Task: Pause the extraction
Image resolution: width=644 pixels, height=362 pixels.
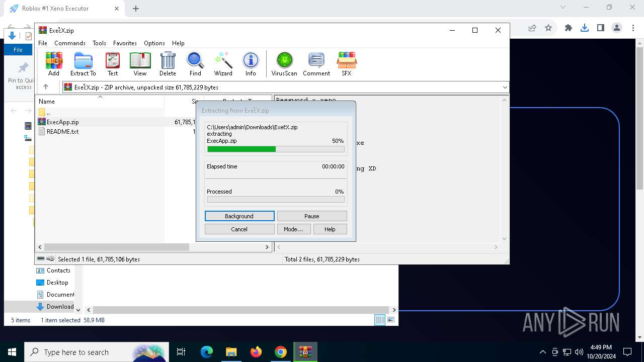Action: pyautogui.click(x=312, y=216)
